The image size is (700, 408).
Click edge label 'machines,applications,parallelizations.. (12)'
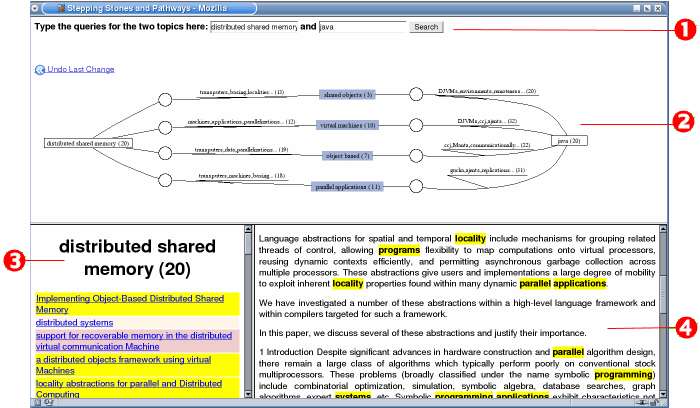click(x=241, y=122)
